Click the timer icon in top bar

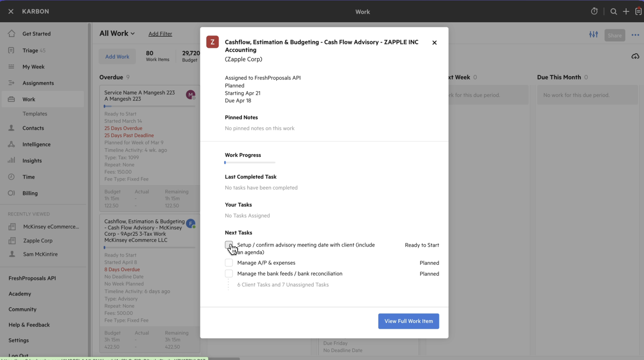(594, 11)
